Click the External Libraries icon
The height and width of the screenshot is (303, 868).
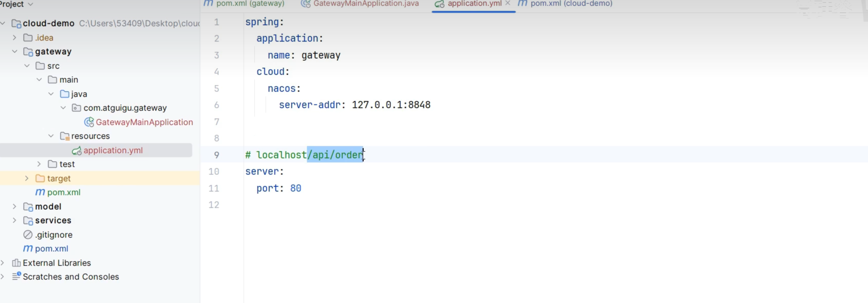point(16,263)
